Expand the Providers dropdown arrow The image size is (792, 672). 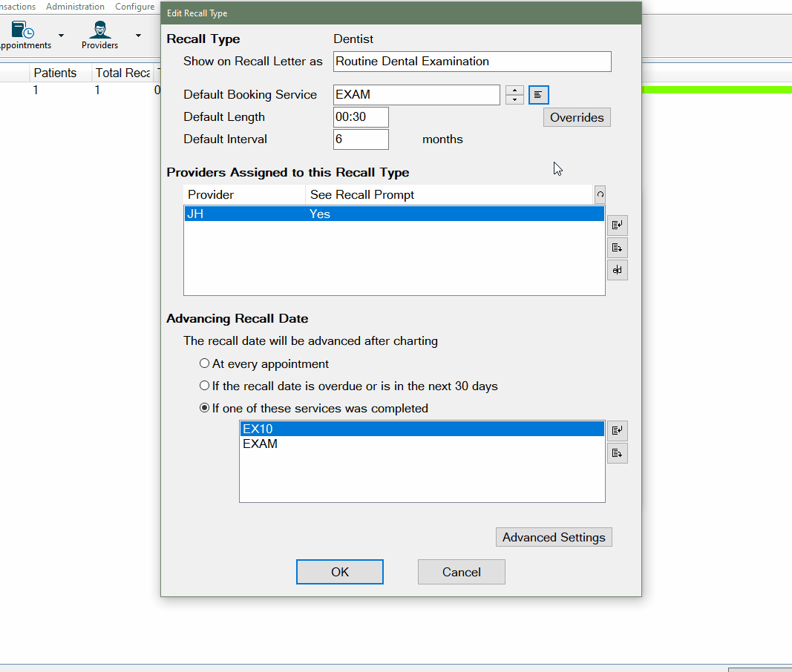tap(138, 36)
